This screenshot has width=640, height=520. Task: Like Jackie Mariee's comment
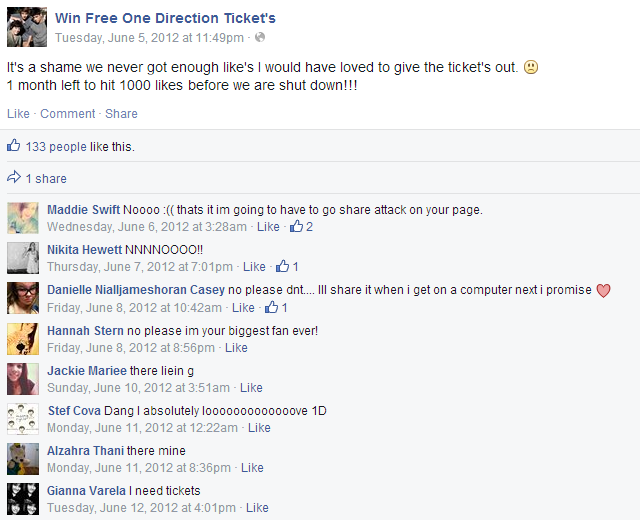click(x=251, y=388)
